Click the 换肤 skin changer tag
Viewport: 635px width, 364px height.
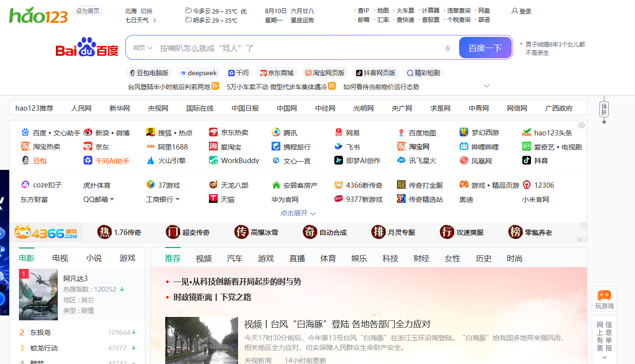[604, 109]
